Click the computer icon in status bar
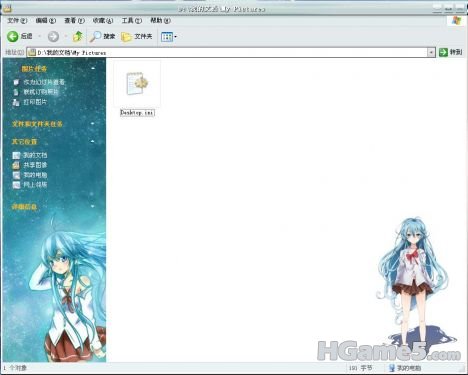This screenshot has height=375, width=468. (392, 368)
